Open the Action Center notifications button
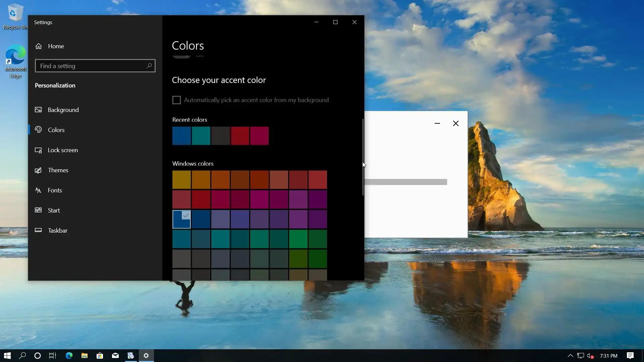 point(630,356)
